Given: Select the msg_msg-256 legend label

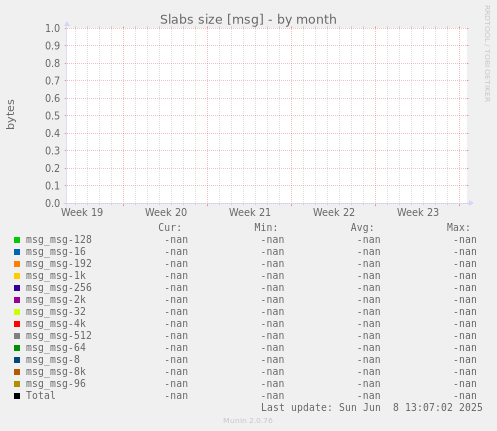Looking at the screenshot, I should [x=59, y=288].
